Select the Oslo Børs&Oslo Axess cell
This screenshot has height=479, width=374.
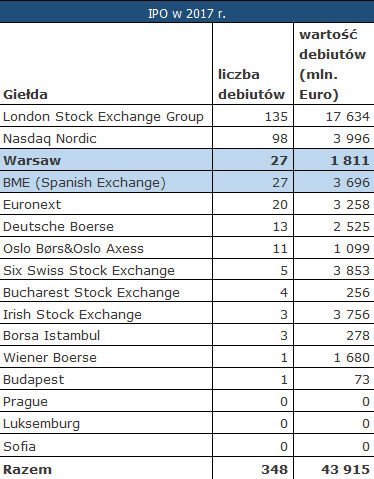pos(73,249)
